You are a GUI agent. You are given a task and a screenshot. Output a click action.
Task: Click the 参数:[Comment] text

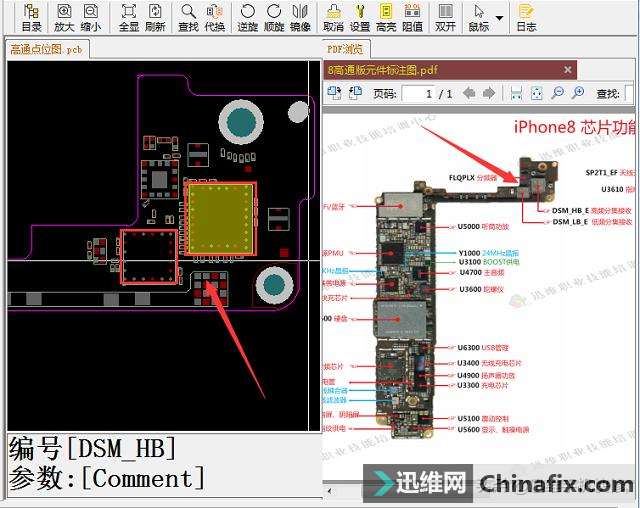(x=107, y=478)
